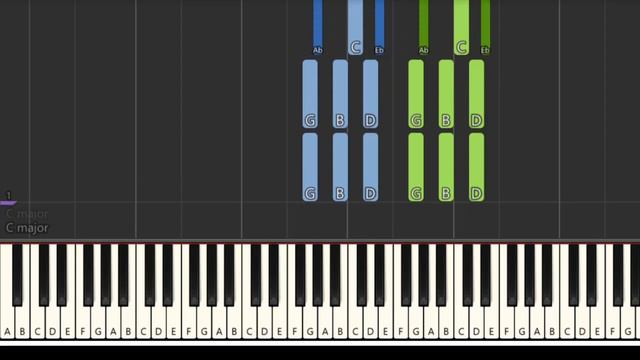640x360 pixels.
Task: Play the white D key beneath the green D notes
Action: coord(476,322)
